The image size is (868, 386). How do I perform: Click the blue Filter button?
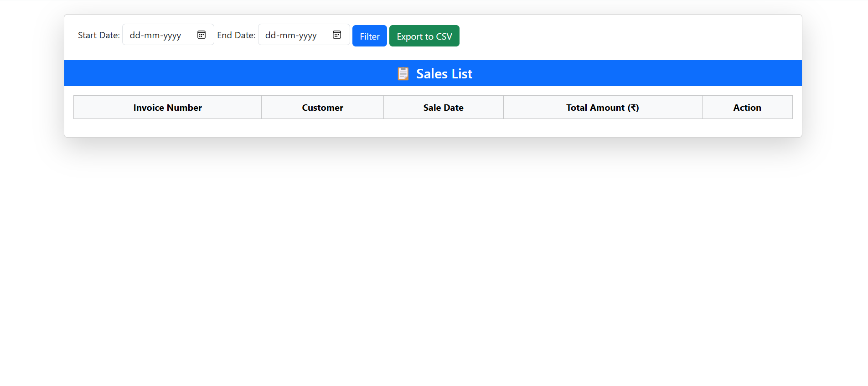coord(370,36)
